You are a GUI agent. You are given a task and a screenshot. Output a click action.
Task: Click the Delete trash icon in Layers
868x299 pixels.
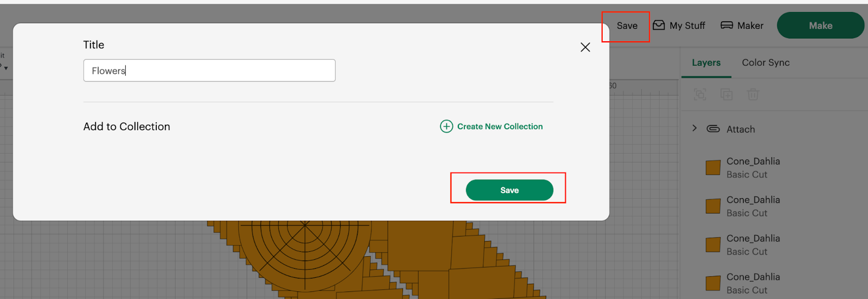(x=753, y=94)
